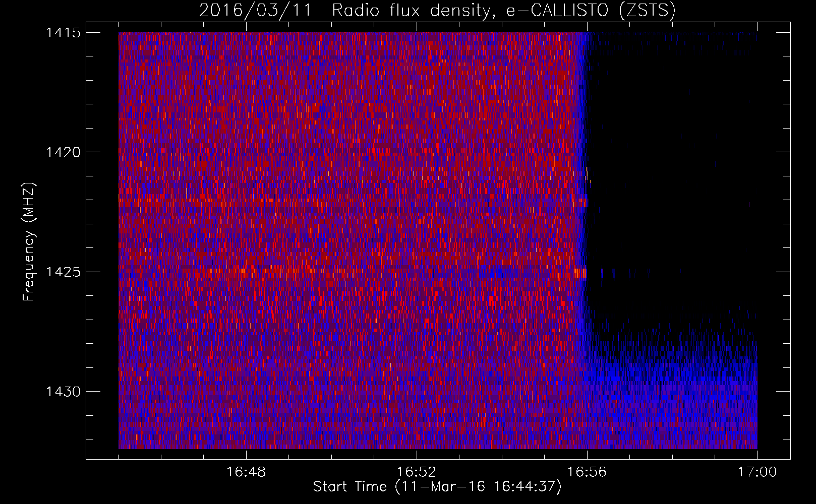This screenshot has width=816, height=504.
Task: Select the 'Frequency (MHZ)' y-axis label
Action: [29, 242]
